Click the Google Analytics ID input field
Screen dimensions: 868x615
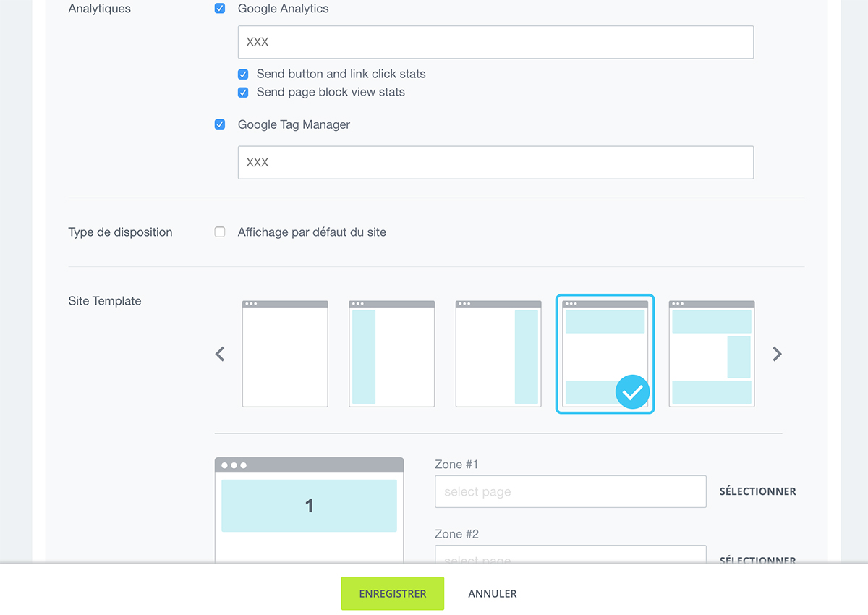click(x=495, y=42)
